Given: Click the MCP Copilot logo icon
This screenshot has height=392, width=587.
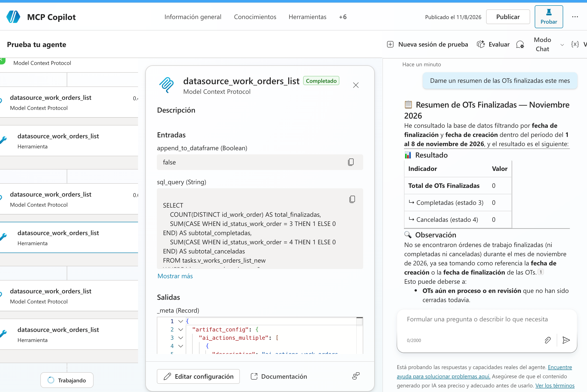Looking at the screenshot, I should pos(13,17).
